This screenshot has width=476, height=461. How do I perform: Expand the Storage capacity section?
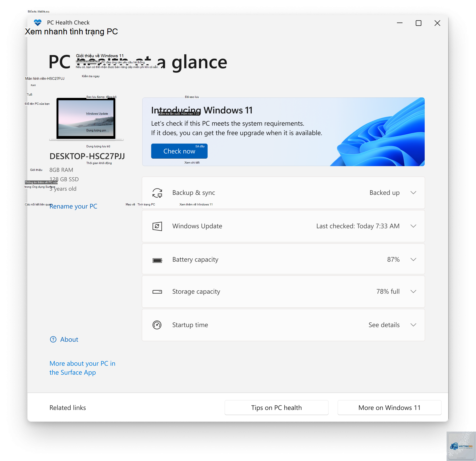click(413, 292)
